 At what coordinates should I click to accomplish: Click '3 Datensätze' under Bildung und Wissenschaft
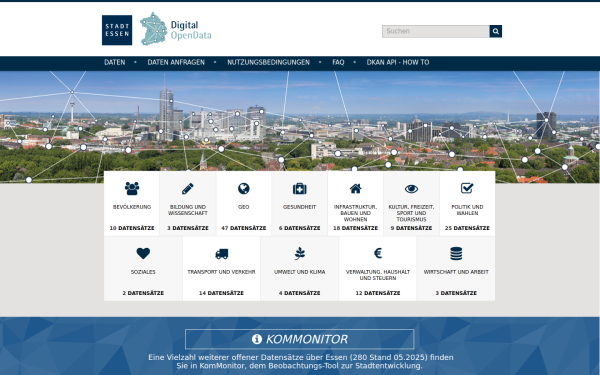click(x=188, y=228)
